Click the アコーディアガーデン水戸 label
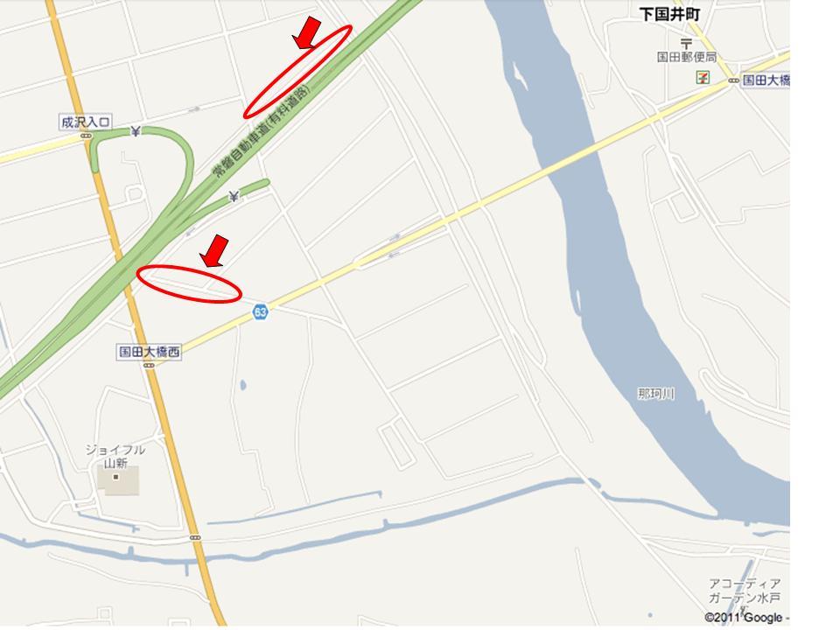Viewport: 840px width, 630px height. coord(745,591)
